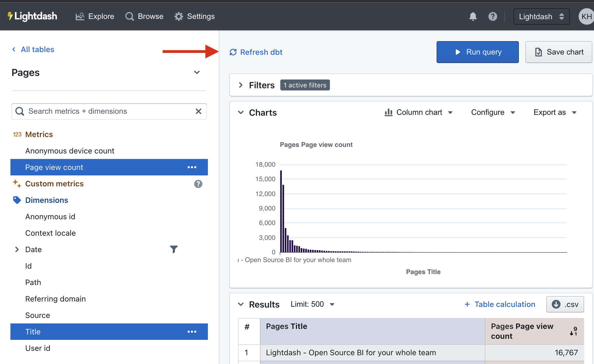
Task: Click the Refresh dbt icon
Action: [x=233, y=52]
